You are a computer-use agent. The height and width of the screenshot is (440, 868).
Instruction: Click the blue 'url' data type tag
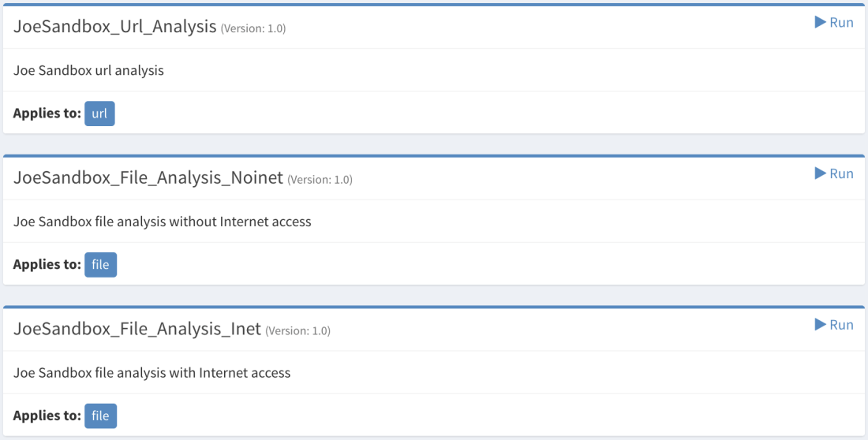[99, 114]
